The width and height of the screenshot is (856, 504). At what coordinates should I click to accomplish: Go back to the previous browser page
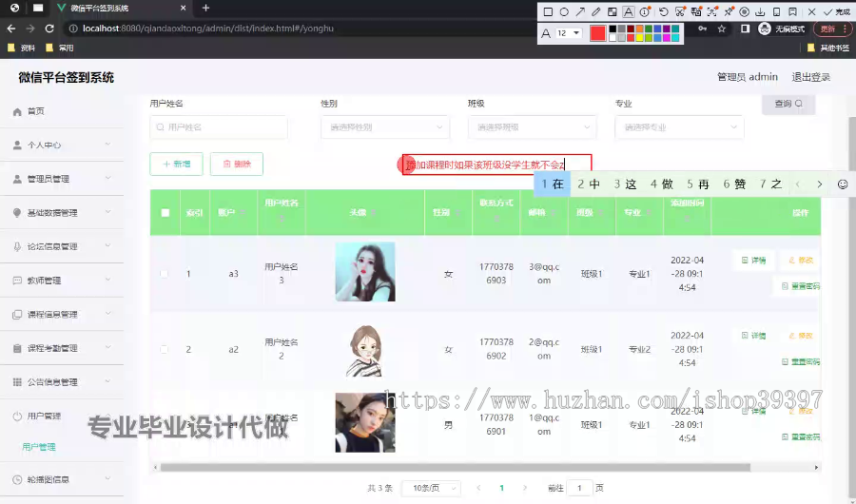pyautogui.click(x=11, y=29)
